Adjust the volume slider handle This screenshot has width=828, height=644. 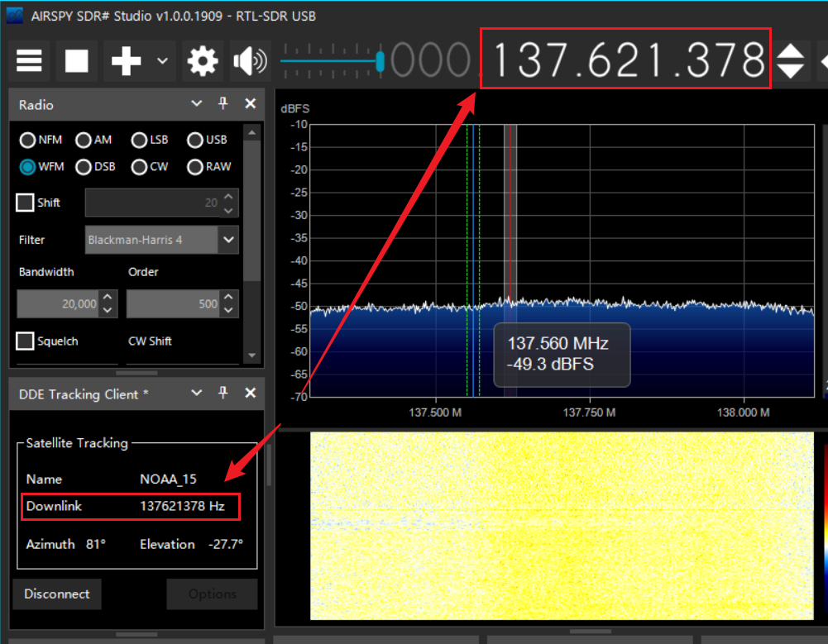380,61
